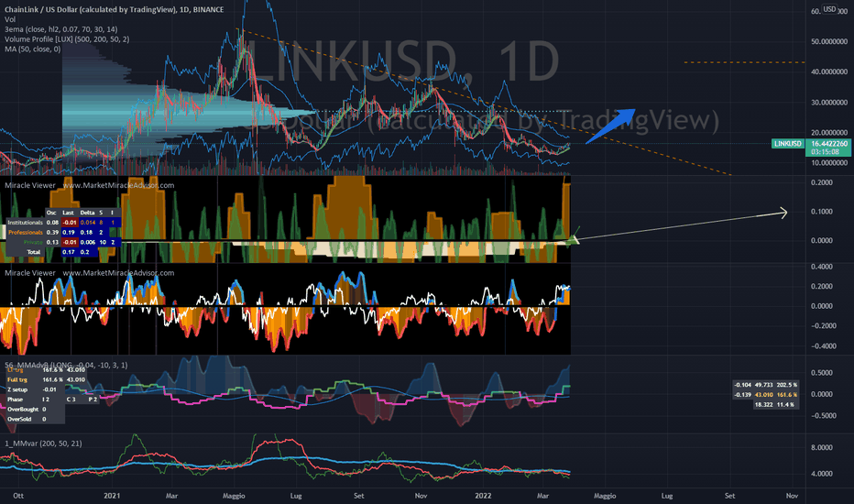This screenshot has height=504, width=854.
Task: Select Institutionals Osc value 0.08
Action: pyautogui.click(x=52, y=223)
